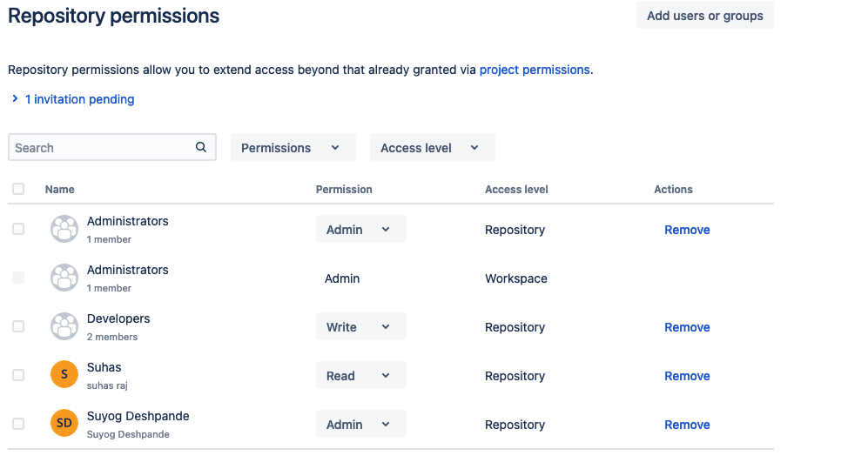
Task: Open the Read permission dropdown for Suhas
Action: click(360, 376)
